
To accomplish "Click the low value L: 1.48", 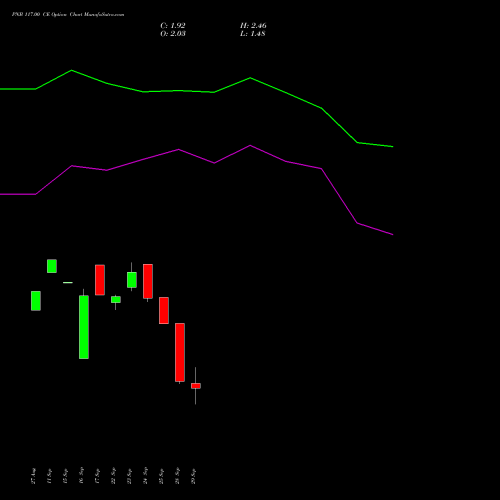I will click(253, 33).
